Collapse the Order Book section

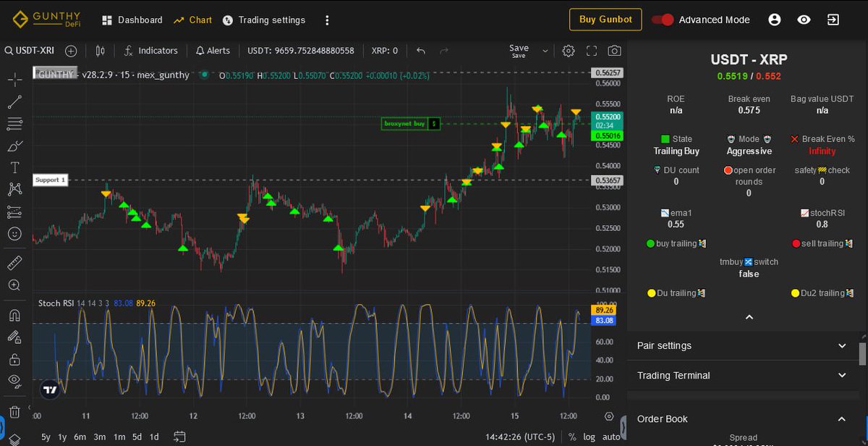841,418
